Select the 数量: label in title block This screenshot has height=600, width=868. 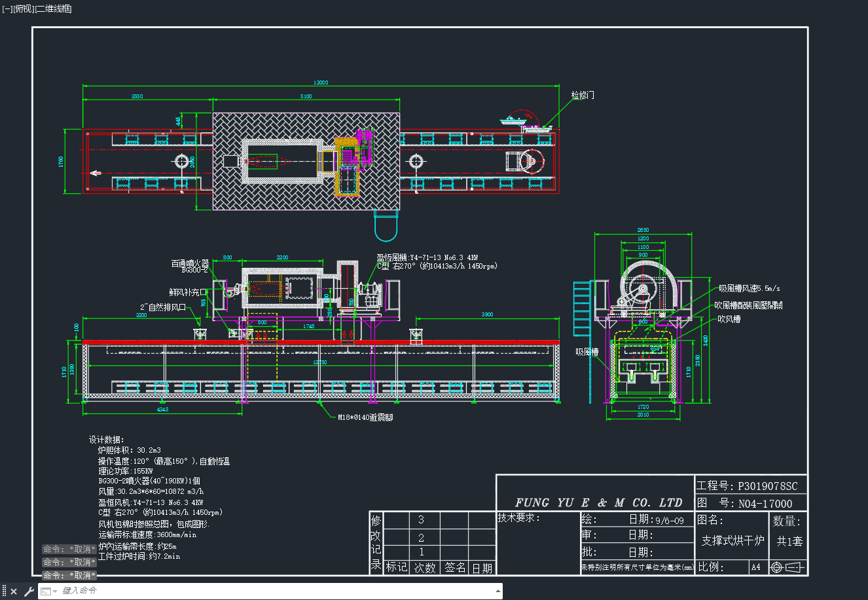786,521
